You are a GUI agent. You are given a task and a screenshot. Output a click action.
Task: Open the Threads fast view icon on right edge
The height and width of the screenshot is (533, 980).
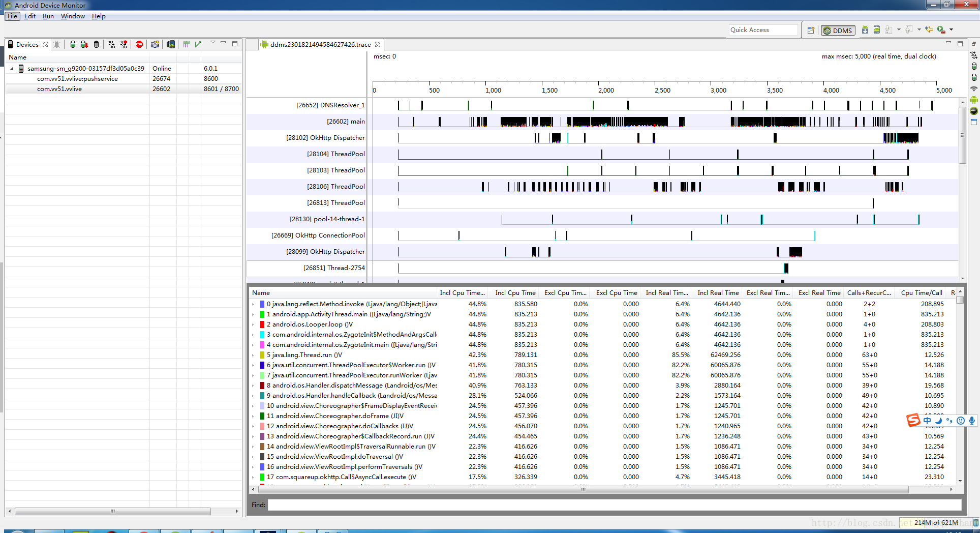coord(974,55)
